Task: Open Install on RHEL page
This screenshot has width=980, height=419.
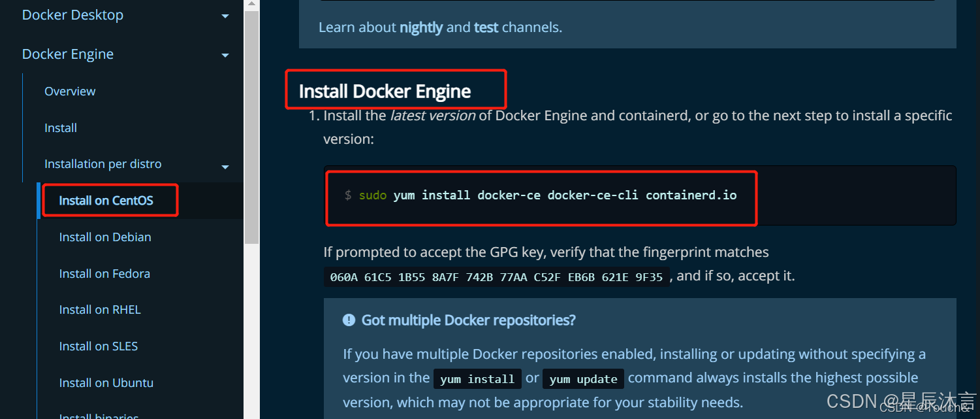Action: [100, 310]
